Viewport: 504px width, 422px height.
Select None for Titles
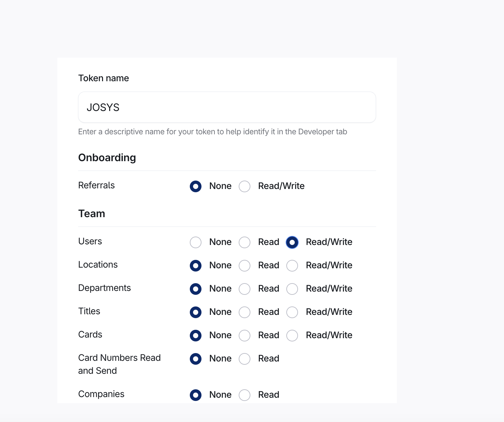[x=196, y=312]
